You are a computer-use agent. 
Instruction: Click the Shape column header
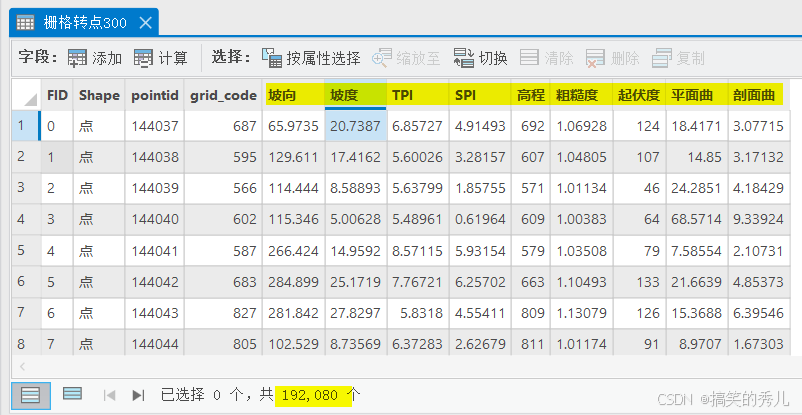(99, 95)
